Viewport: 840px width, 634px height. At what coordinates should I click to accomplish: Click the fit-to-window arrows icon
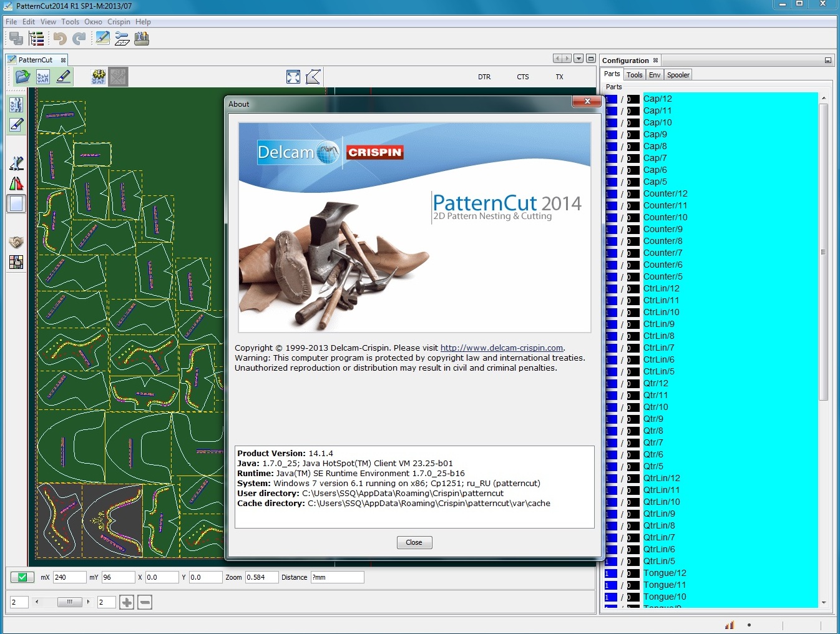coord(293,77)
